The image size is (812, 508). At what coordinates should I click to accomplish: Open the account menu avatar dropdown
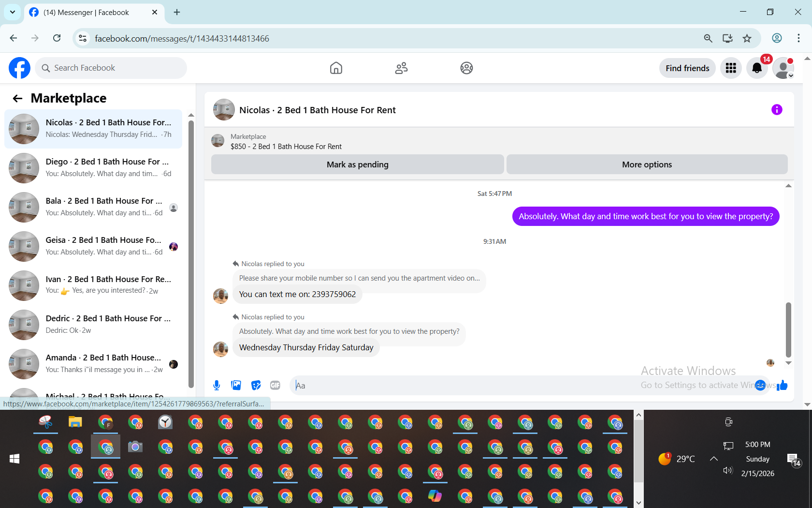point(783,68)
